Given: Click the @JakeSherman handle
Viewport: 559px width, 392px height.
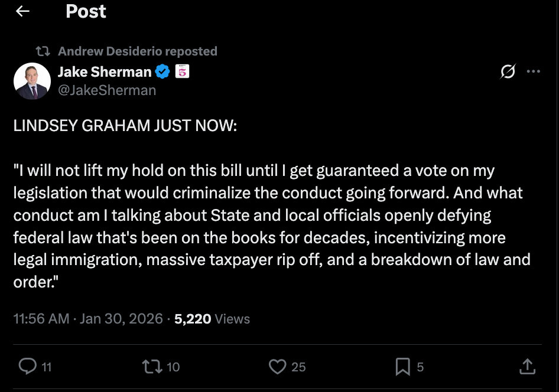Looking at the screenshot, I should [x=107, y=90].
